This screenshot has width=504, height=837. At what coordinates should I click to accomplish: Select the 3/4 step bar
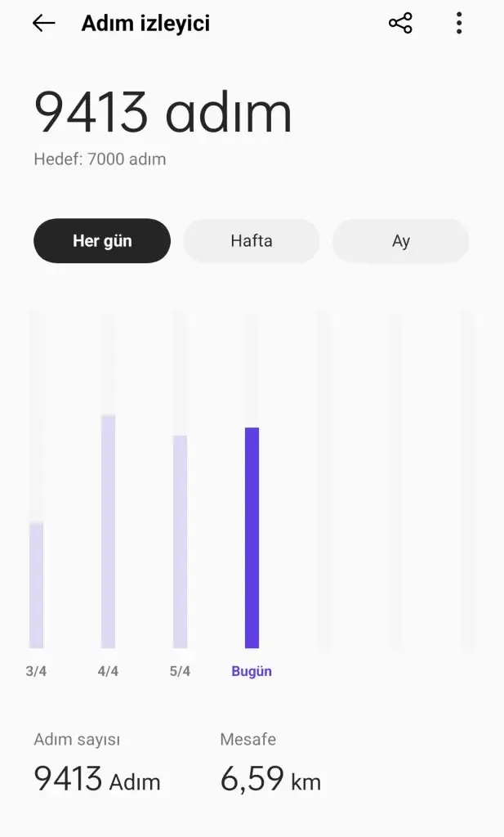click(36, 585)
